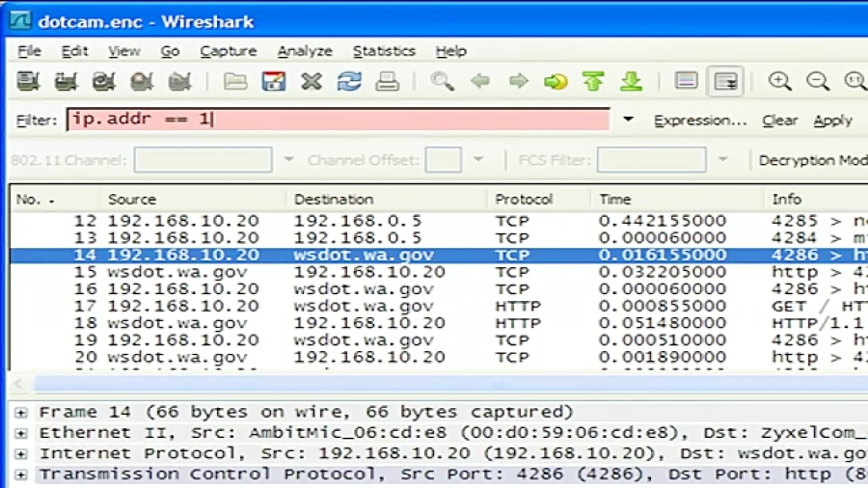Open the filter Expression dialog
This screenshot has height=488, width=868.
[700, 120]
